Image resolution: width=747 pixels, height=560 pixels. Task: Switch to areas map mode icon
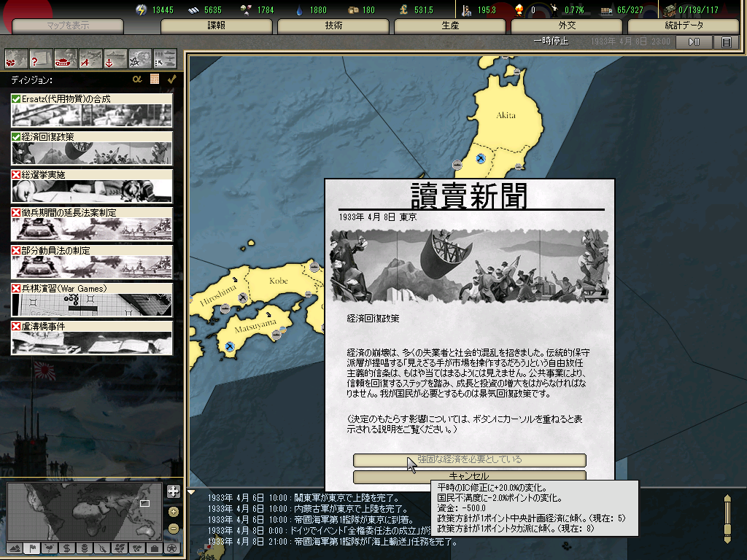pos(137,548)
